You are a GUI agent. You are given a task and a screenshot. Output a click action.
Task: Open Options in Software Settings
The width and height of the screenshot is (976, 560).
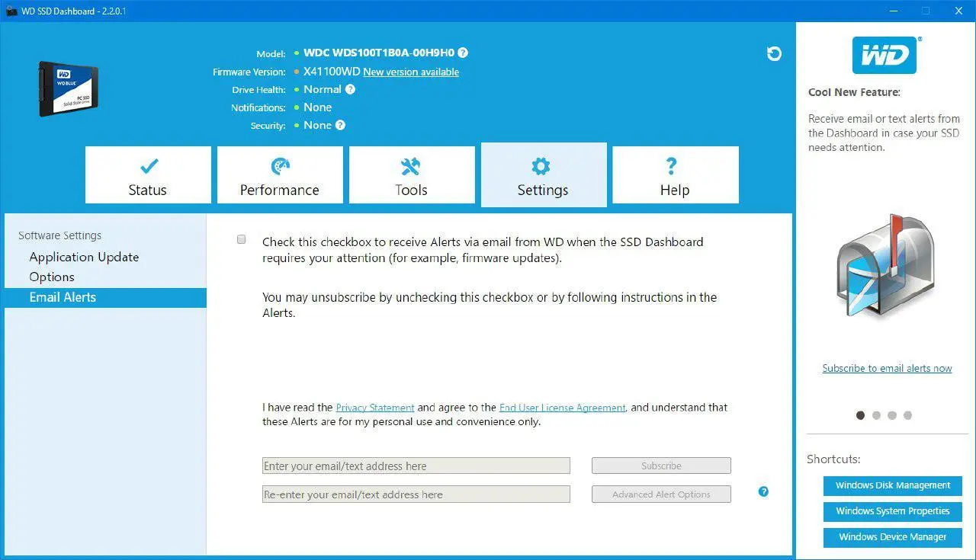click(x=52, y=277)
